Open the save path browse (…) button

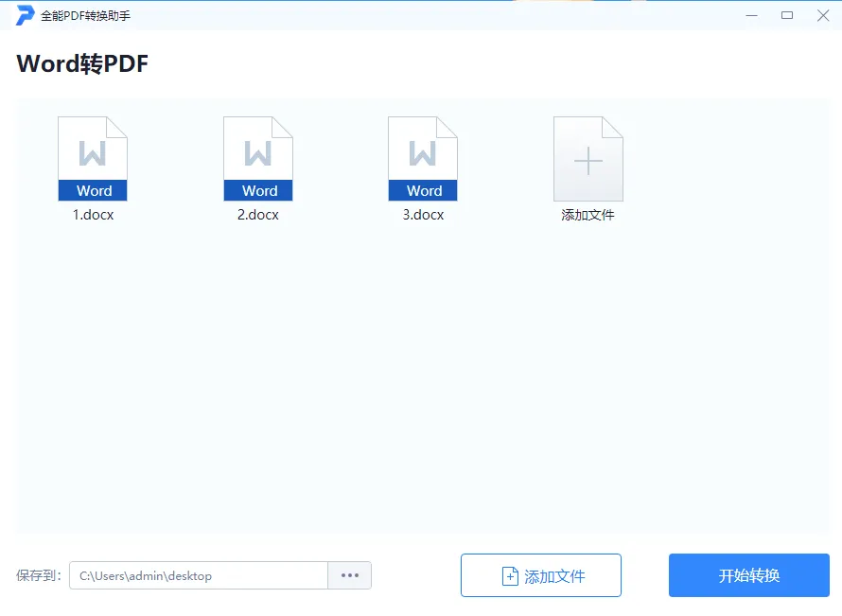coord(350,575)
